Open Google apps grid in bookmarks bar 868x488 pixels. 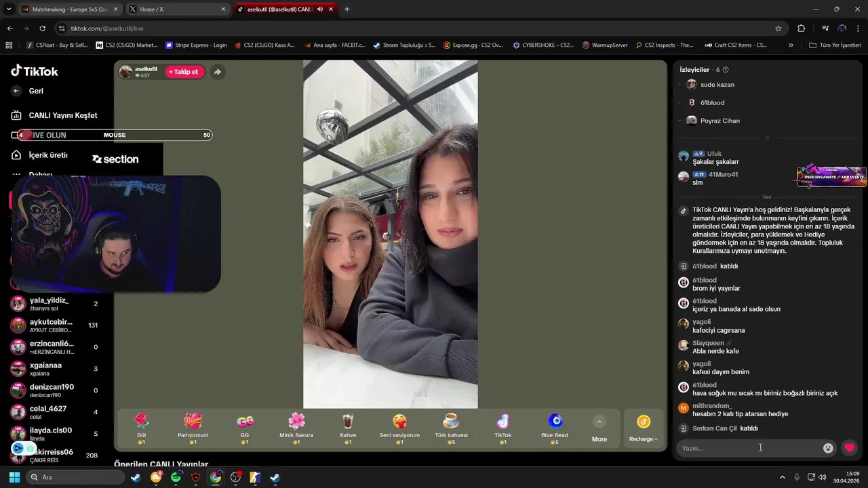point(9,45)
